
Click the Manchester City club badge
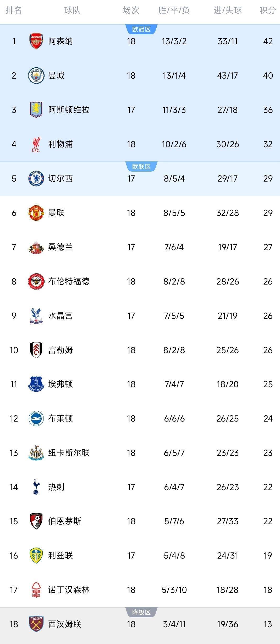coord(36,75)
